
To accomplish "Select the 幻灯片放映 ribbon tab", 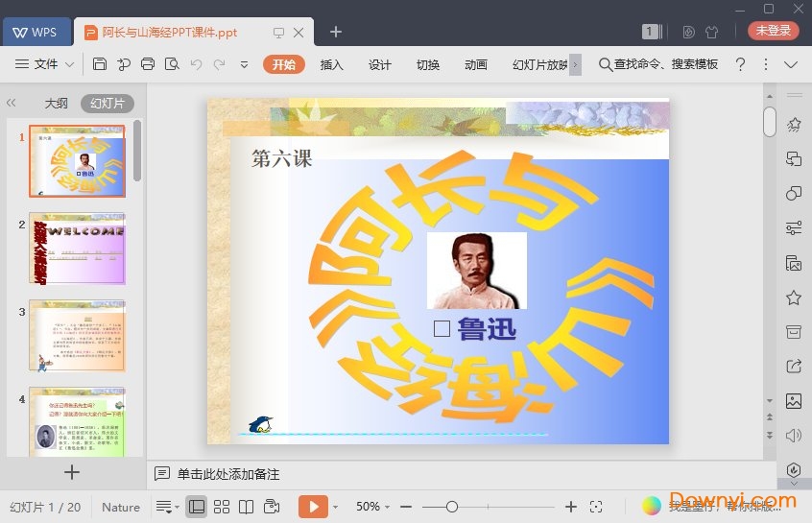I will pyautogui.click(x=540, y=64).
